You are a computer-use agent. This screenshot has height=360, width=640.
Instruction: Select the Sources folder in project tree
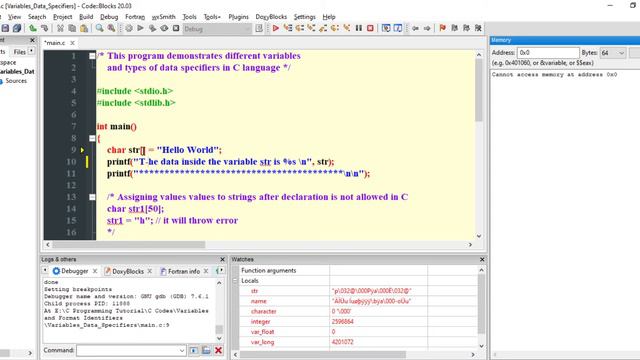[16, 81]
